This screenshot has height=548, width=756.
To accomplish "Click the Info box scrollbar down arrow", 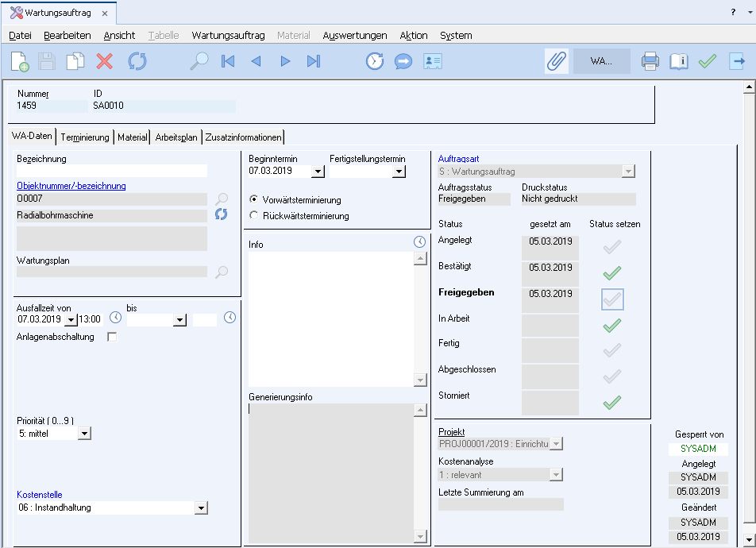I will [x=421, y=380].
